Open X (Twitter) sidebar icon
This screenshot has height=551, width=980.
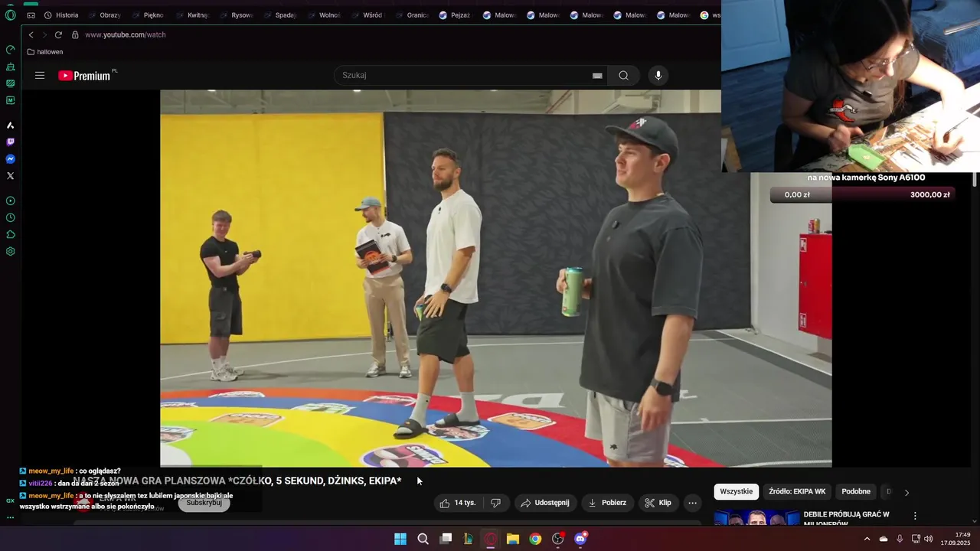pyautogui.click(x=11, y=176)
